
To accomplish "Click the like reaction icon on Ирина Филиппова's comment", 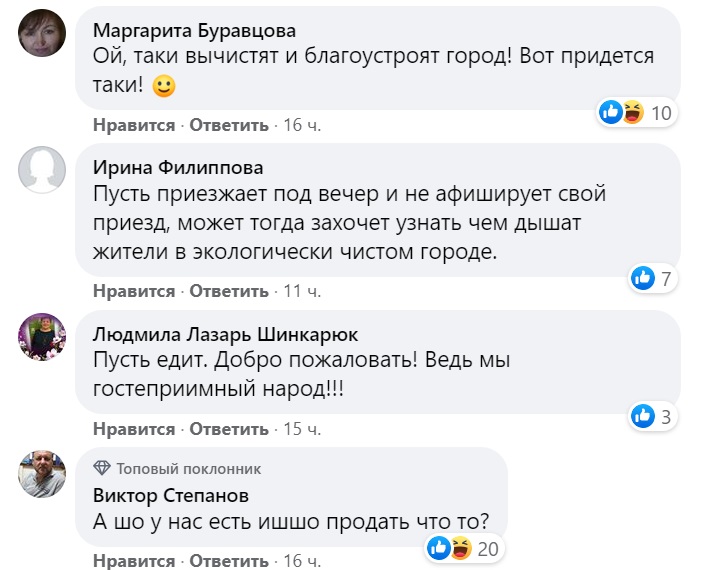I will click(642, 278).
